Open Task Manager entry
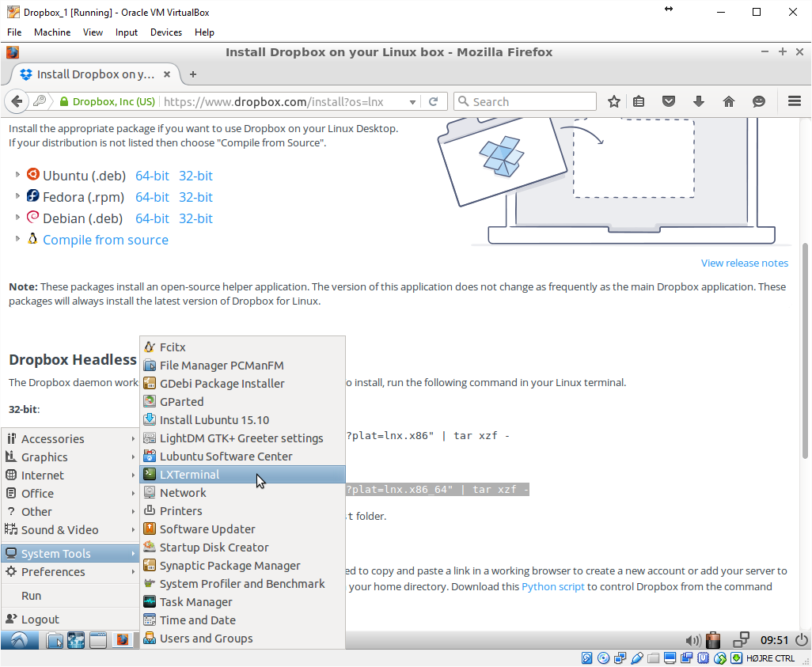The height and width of the screenshot is (667, 812). [x=242, y=602]
